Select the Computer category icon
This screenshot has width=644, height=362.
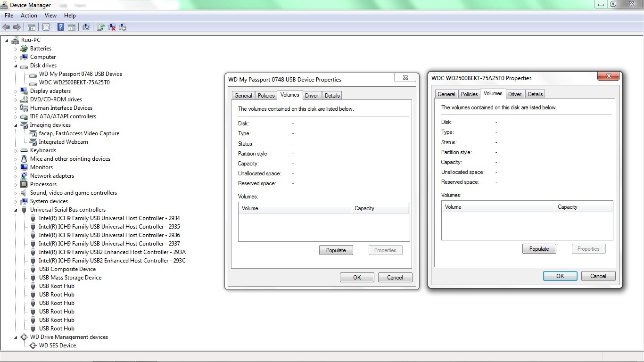click(x=24, y=57)
